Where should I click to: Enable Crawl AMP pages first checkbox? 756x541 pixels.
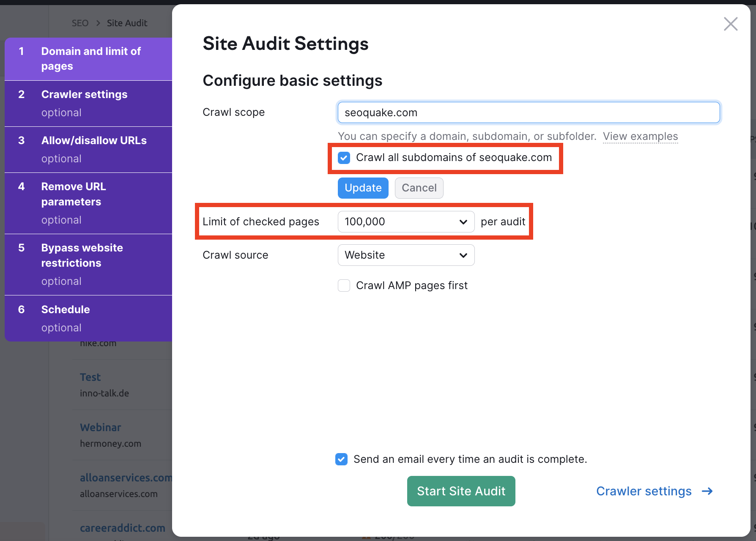click(x=344, y=286)
